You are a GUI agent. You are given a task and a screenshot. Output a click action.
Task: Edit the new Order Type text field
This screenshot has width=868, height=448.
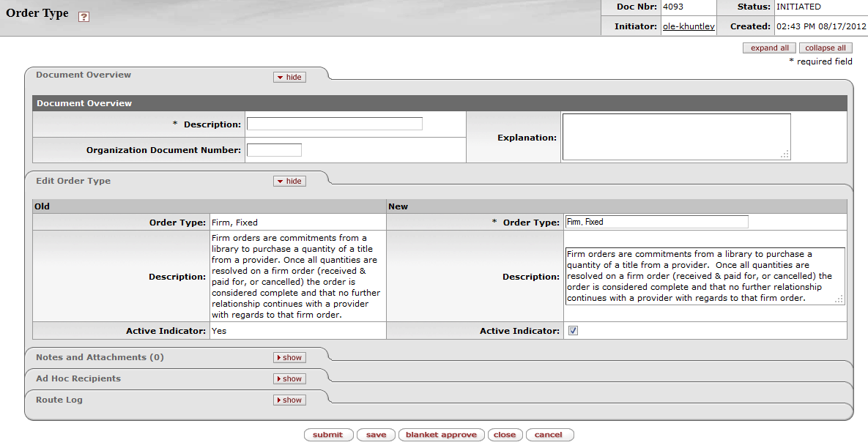coord(656,222)
